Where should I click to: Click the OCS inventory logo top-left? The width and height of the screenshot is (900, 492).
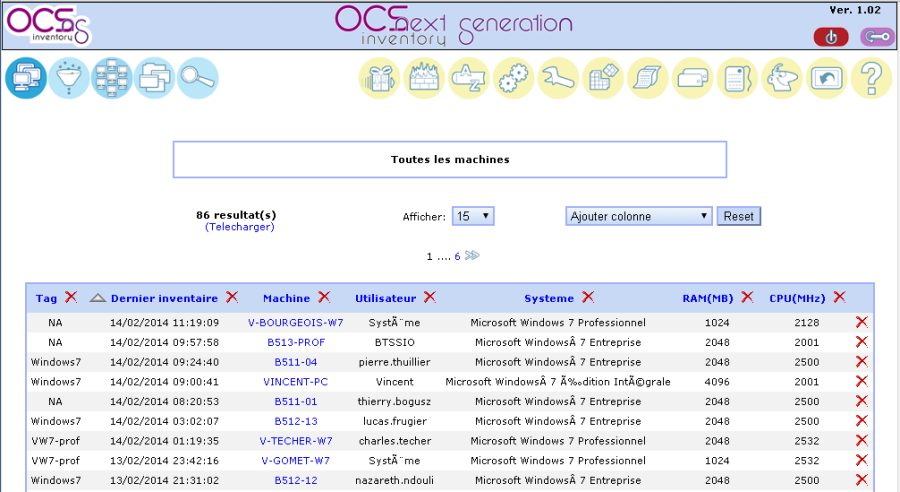pyautogui.click(x=48, y=25)
